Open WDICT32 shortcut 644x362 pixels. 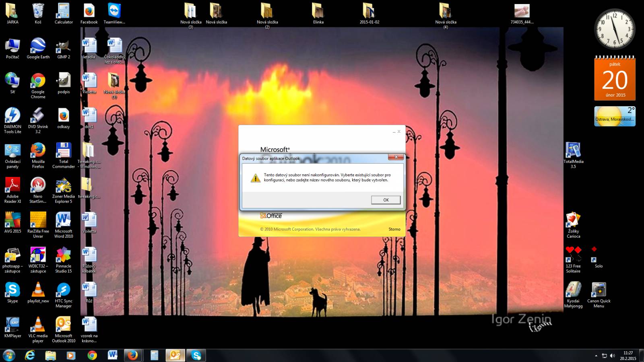[38, 260]
